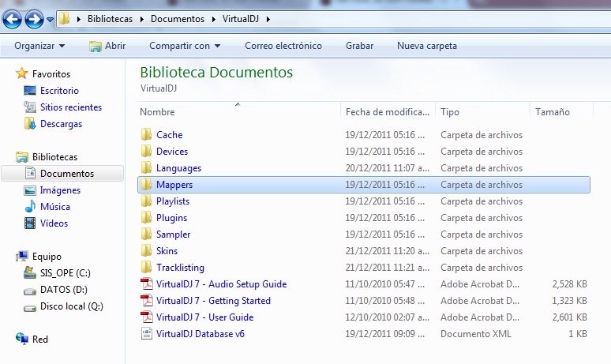This screenshot has height=364, width=611.
Task: Create a Nueva carpeta
Action: tap(427, 46)
